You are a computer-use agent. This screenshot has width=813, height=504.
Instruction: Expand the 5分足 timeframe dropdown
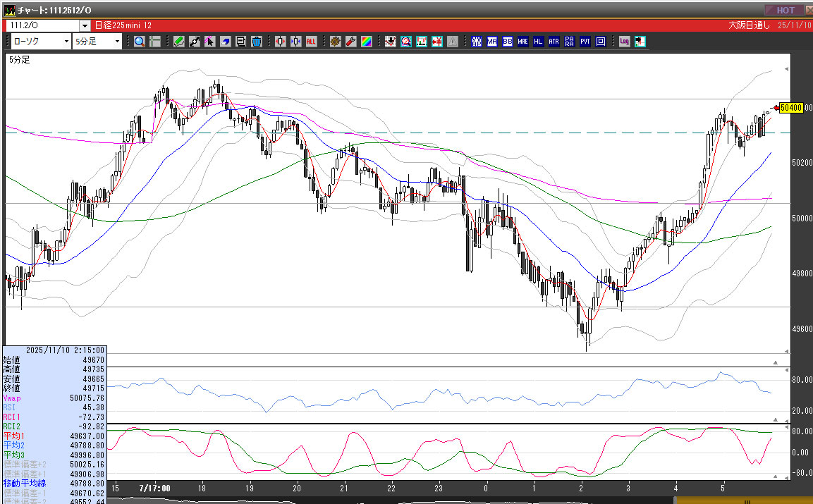click(117, 42)
